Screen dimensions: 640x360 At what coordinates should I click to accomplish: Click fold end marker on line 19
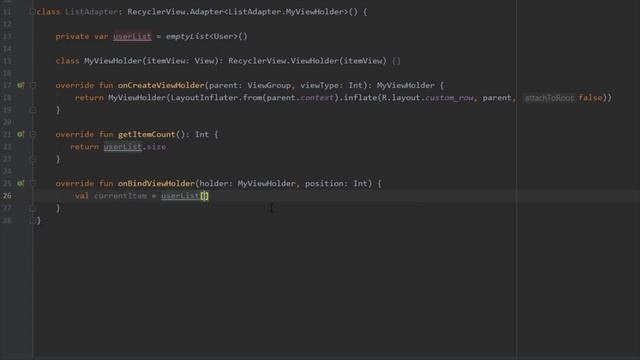click(x=33, y=110)
